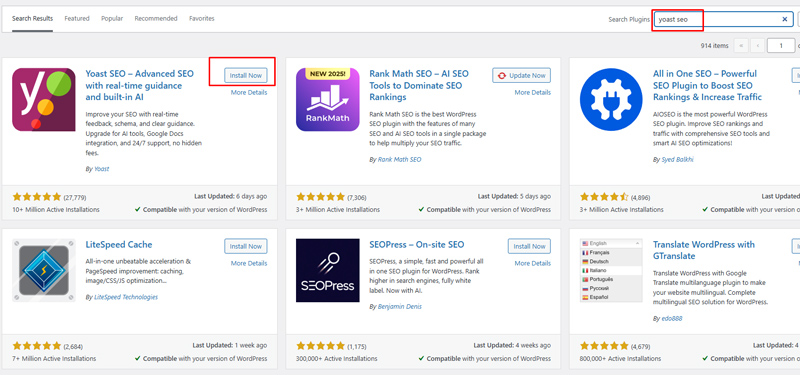Click the "Search Plugins" label
Viewport: 800px width, 375px height.
coord(629,19)
